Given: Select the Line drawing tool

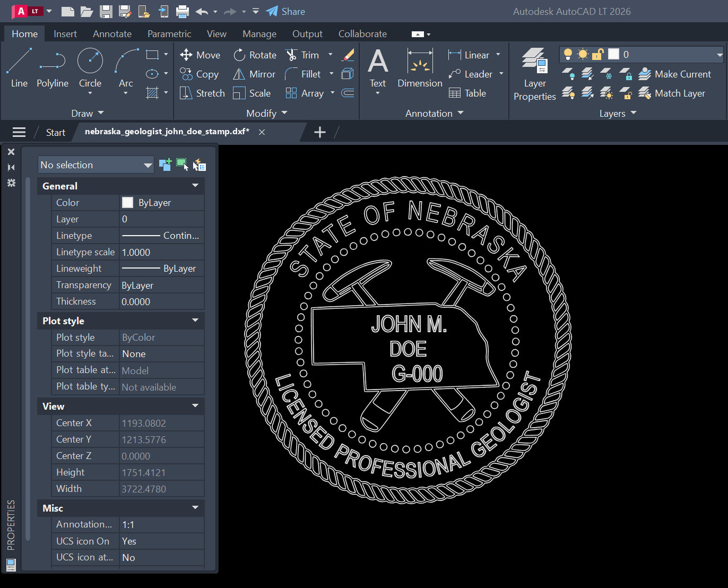Looking at the screenshot, I should (19, 68).
